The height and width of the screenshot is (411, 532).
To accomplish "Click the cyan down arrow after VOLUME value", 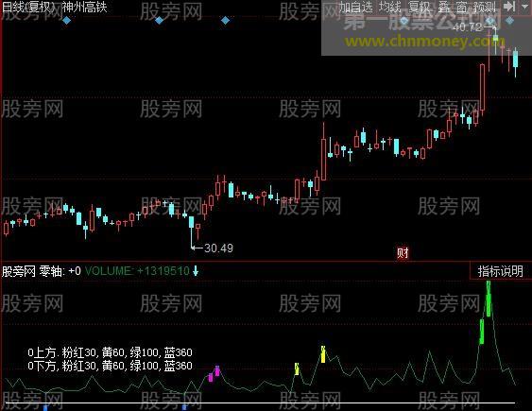I will pyautogui.click(x=196, y=271).
